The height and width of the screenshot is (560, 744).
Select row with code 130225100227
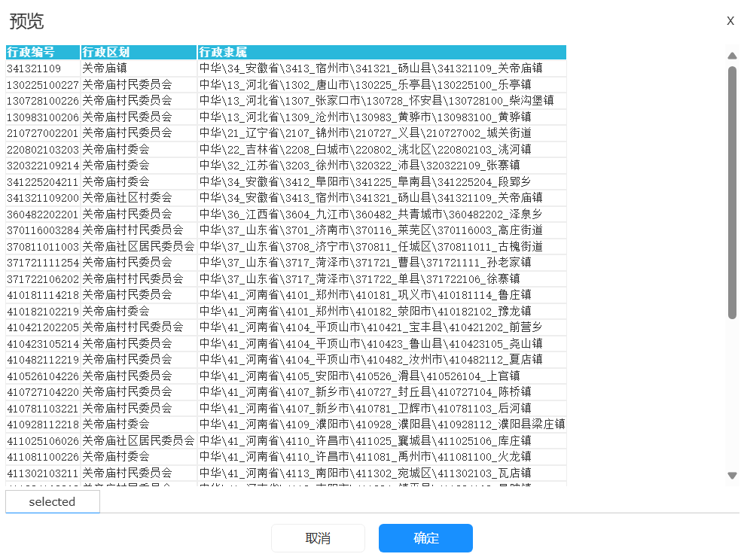pos(42,84)
